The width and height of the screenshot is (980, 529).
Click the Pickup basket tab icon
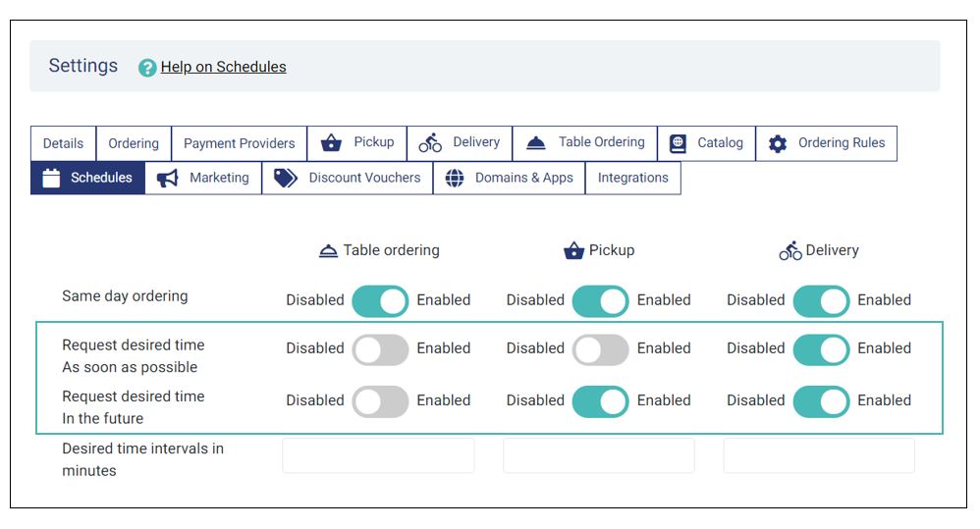point(331,143)
